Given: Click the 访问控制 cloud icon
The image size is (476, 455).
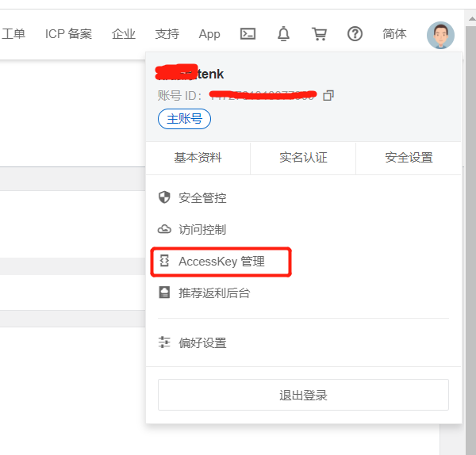Looking at the screenshot, I should [164, 229].
